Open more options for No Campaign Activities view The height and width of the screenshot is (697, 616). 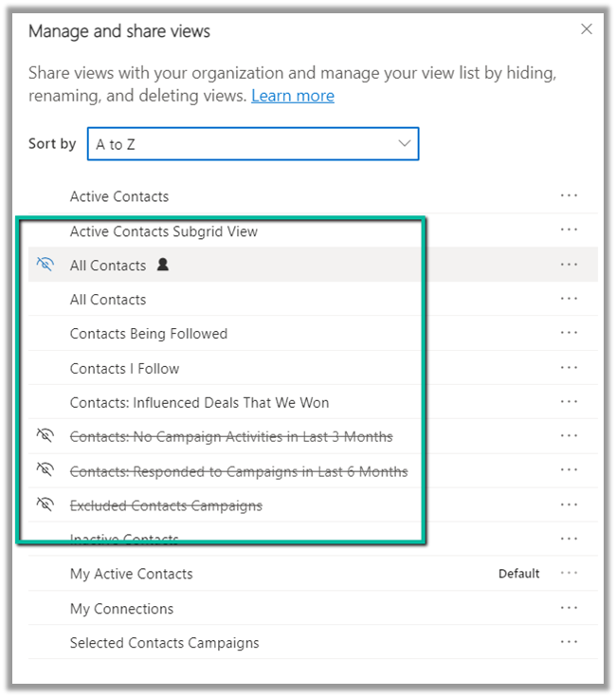coord(569,436)
